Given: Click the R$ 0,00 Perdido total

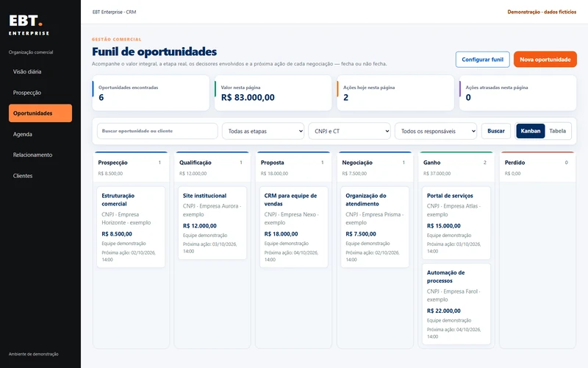Looking at the screenshot, I should pyautogui.click(x=512, y=174).
